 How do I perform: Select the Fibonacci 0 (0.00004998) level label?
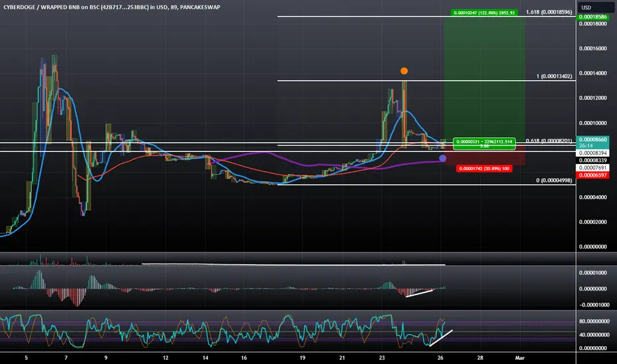point(554,180)
